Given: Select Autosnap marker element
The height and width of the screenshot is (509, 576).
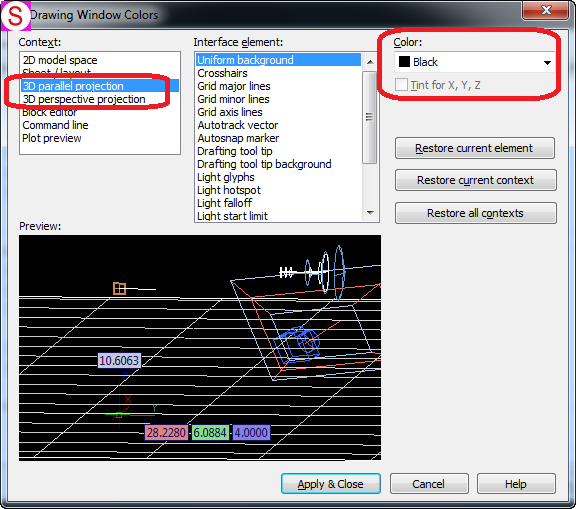Looking at the screenshot, I should click(x=278, y=138).
